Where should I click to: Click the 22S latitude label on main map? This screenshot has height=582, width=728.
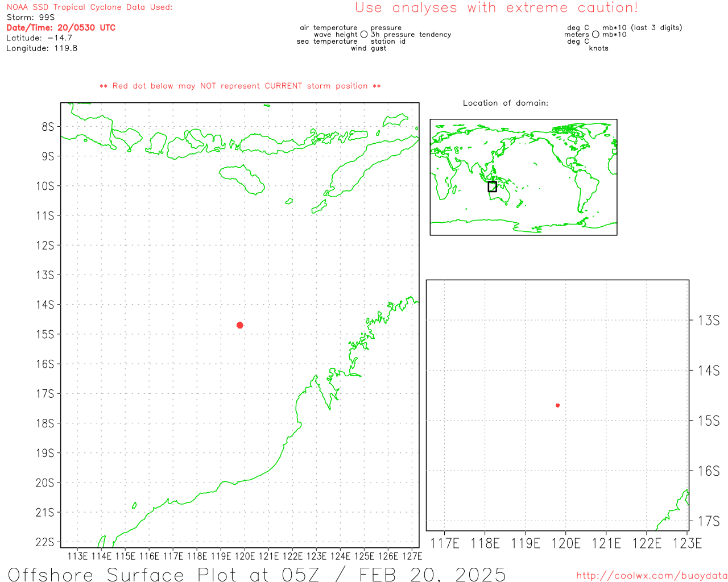point(45,542)
